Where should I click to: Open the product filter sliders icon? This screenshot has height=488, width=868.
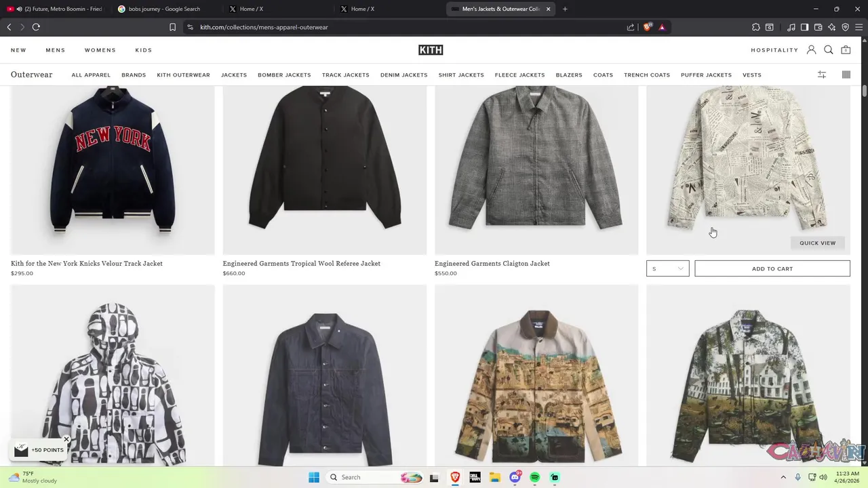tap(822, 75)
